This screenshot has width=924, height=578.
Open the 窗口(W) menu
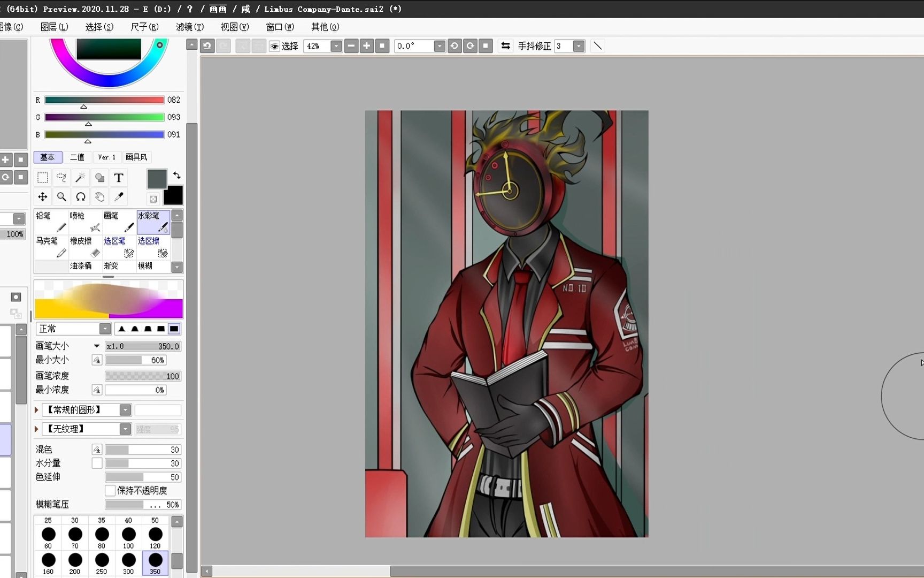click(x=280, y=27)
